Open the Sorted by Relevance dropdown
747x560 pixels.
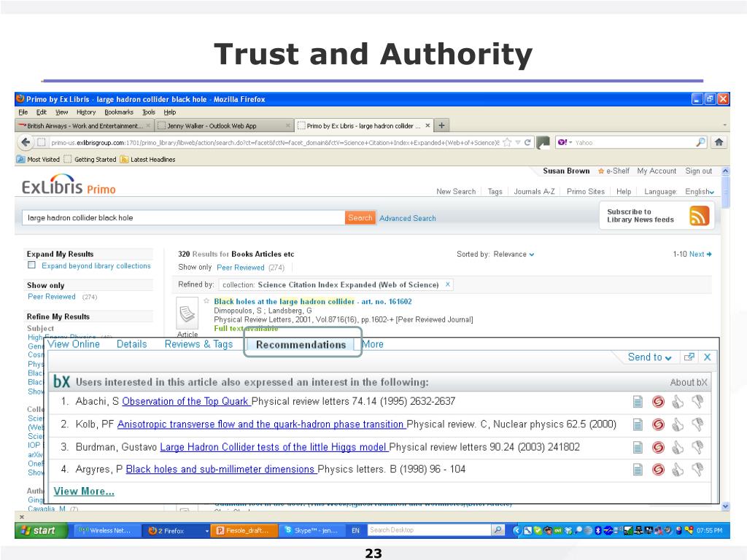click(x=514, y=254)
